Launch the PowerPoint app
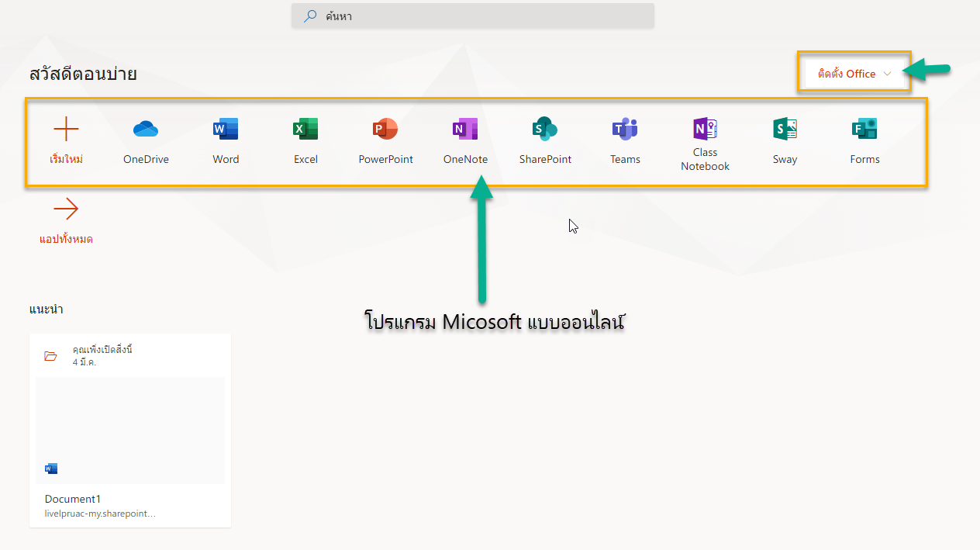Screen dimensions: 980x550 point(385,129)
